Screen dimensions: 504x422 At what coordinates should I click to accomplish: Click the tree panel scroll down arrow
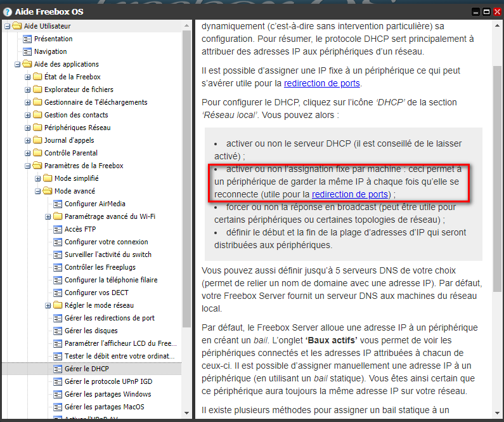(x=186, y=413)
